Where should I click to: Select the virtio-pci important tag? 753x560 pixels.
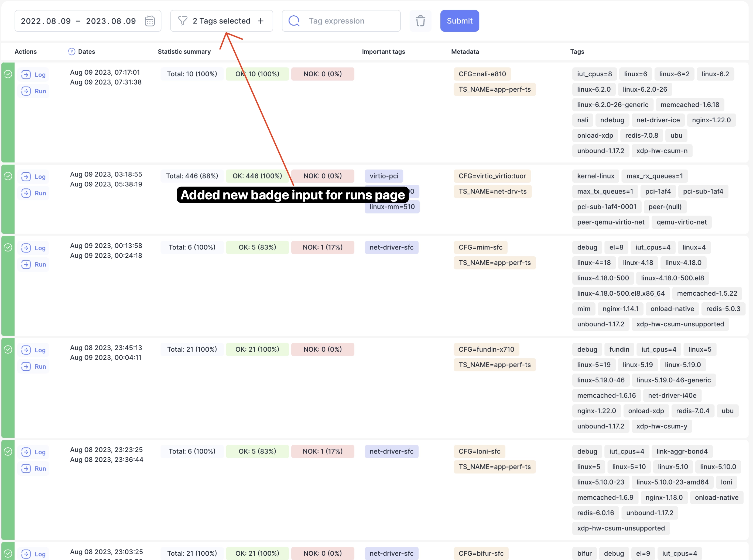point(384,176)
